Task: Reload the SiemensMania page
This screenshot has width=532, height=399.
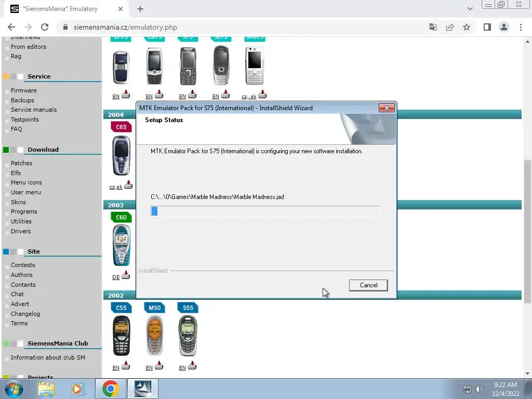Action: tap(45, 27)
